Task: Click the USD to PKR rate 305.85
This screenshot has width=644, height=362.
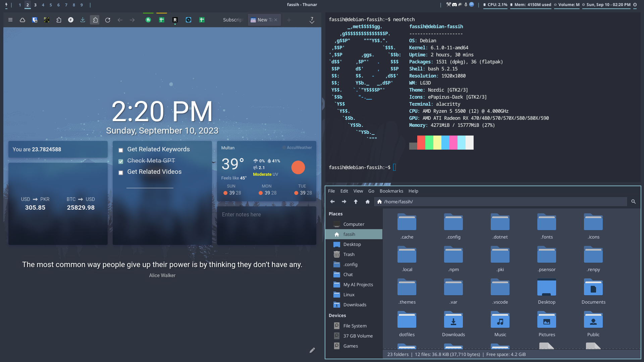Action: pyautogui.click(x=35, y=208)
